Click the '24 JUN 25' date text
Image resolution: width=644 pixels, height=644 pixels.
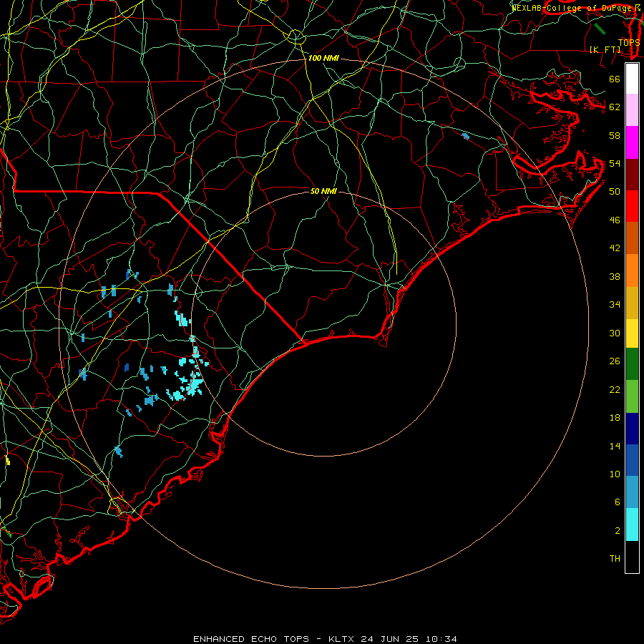(x=390, y=639)
